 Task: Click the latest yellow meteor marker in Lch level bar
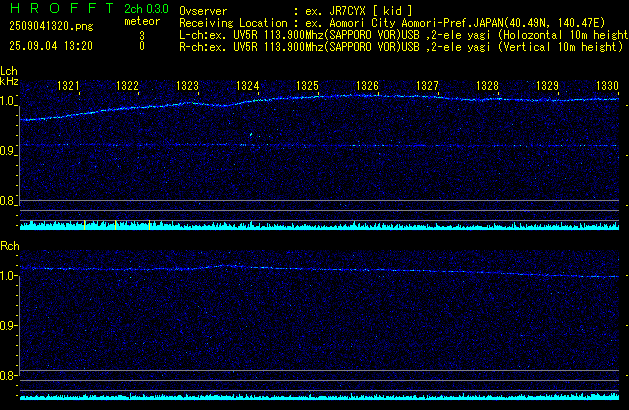(149, 225)
